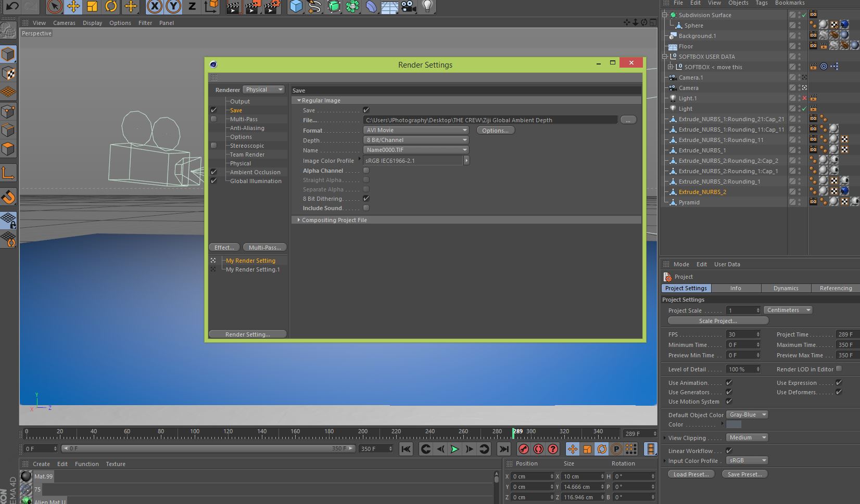Select the Rotate tool in top toolbar
This screenshot has height=504, width=860.
[x=111, y=6]
